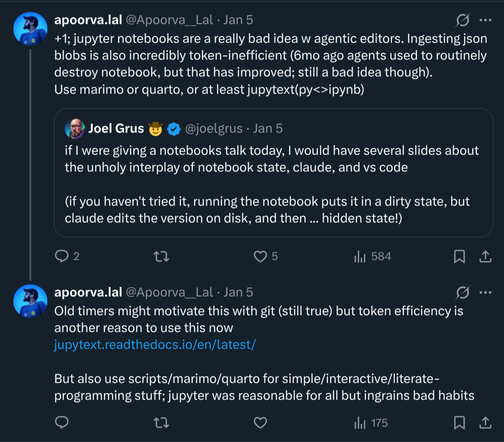
Task: Open the jupytext.readthedocs.io link
Action: [x=154, y=344]
